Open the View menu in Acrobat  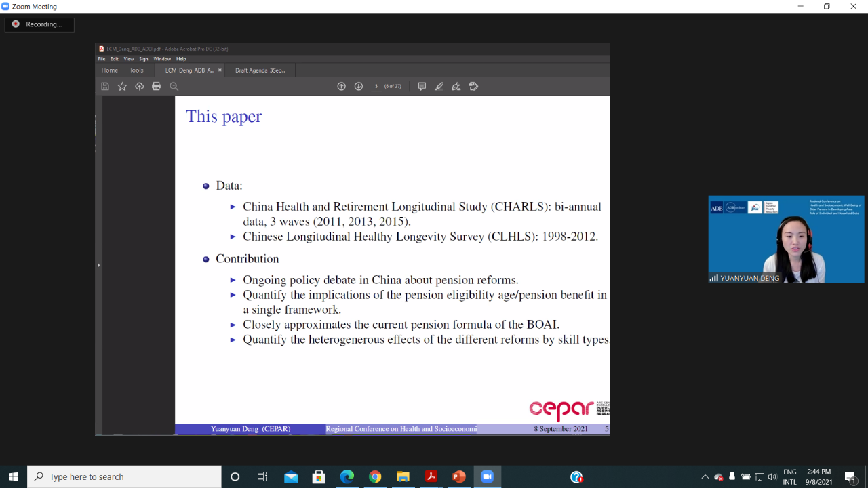129,59
